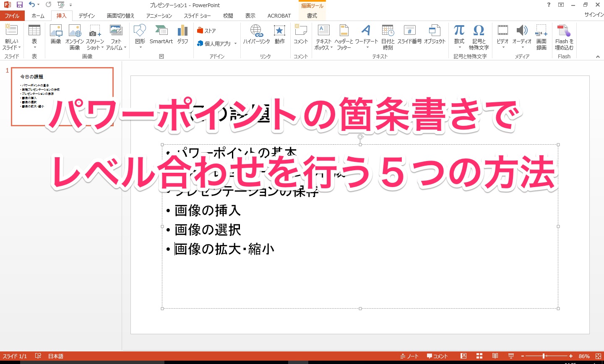Image resolution: width=604 pixels, height=364 pixels.
Task: Open the undo history dropdown arrow
Action: pos(39,5)
